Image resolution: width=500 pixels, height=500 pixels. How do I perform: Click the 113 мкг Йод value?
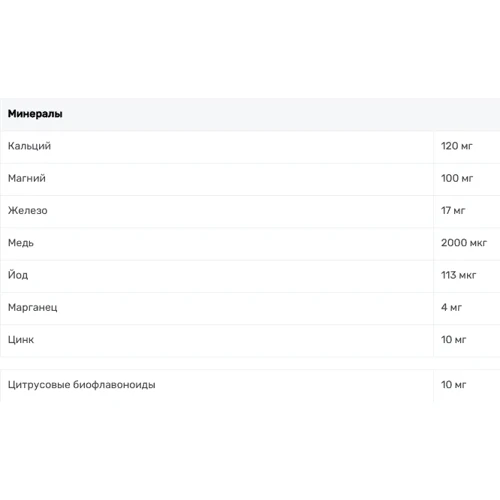(459, 275)
